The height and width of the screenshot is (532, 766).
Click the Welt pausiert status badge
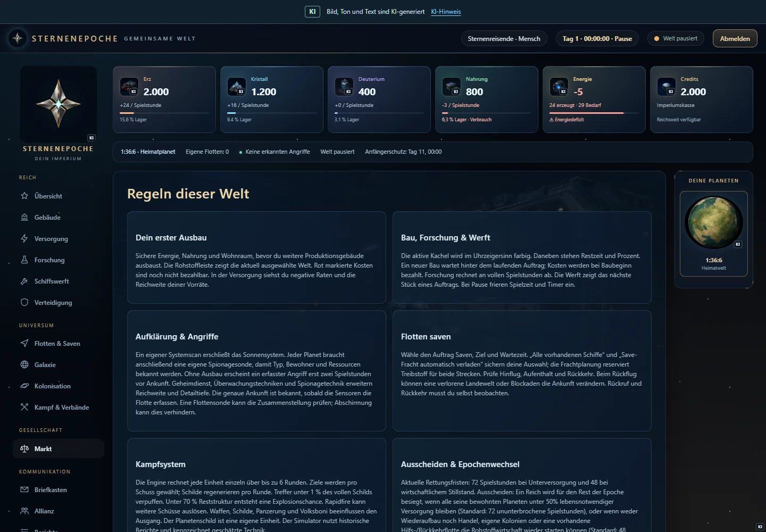[676, 38]
